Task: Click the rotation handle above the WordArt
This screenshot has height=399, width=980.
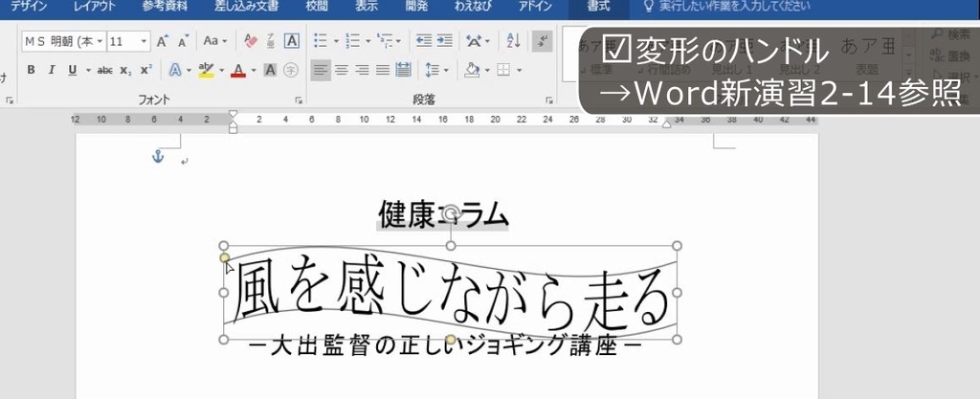Action: (451, 214)
